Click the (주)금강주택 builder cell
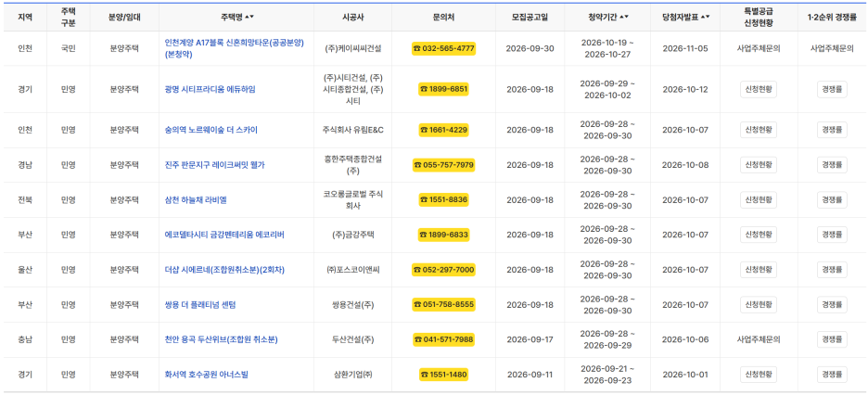Viewport: 868px width, 395px height. pos(352,236)
